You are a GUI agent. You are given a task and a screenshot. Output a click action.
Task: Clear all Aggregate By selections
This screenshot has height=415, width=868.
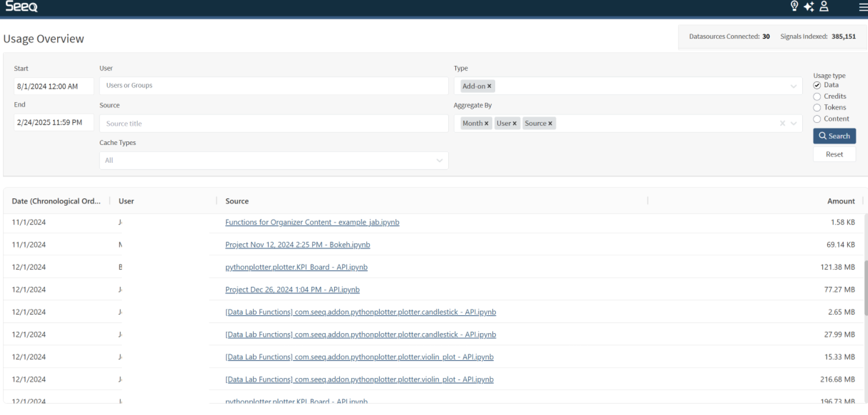pyautogui.click(x=783, y=123)
